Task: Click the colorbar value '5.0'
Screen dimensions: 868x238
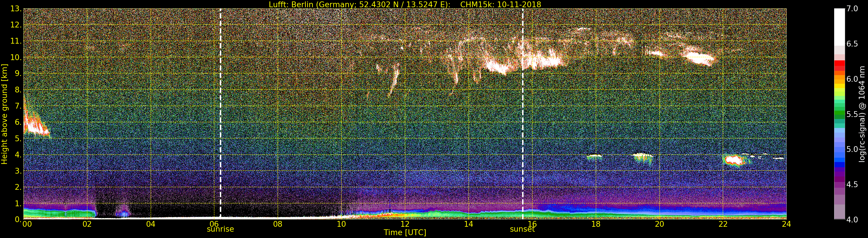Action: tap(852, 149)
